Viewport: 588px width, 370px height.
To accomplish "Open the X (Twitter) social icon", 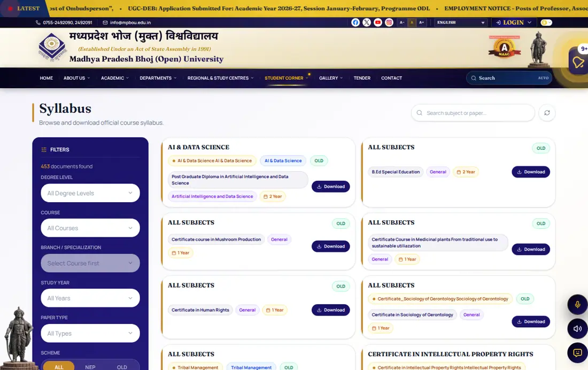I will (366, 22).
